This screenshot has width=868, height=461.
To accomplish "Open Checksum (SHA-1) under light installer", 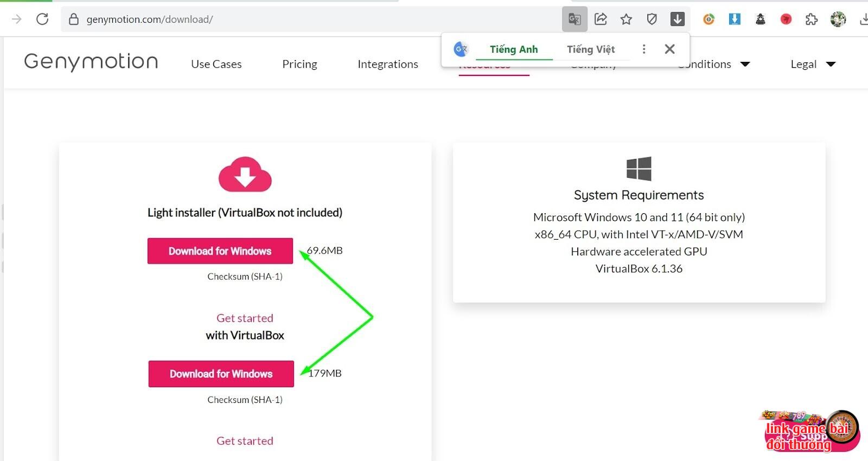I will pyautogui.click(x=245, y=277).
